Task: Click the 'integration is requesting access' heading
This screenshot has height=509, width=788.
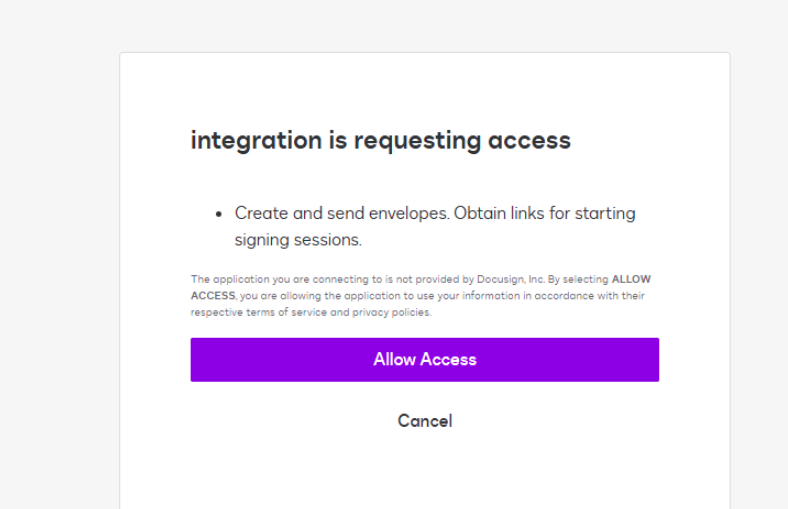Action: point(380,141)
